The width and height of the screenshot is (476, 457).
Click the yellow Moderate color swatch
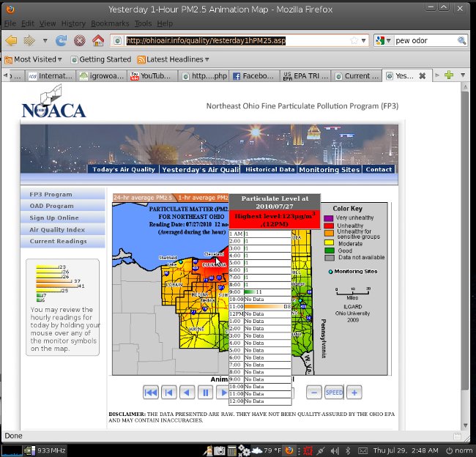pyautogui.click(x=330, y=242)
